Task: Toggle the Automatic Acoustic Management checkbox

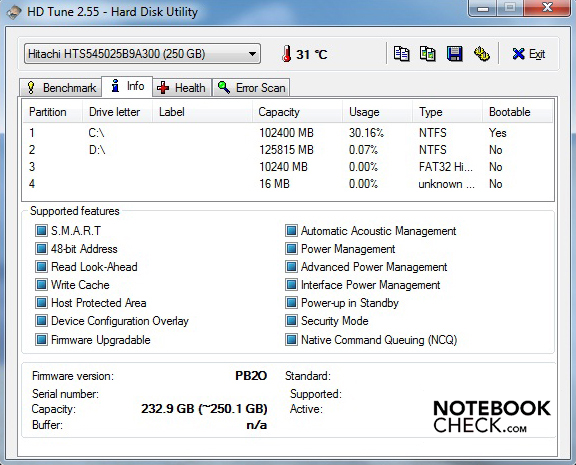Action: [x=291, y=231]
